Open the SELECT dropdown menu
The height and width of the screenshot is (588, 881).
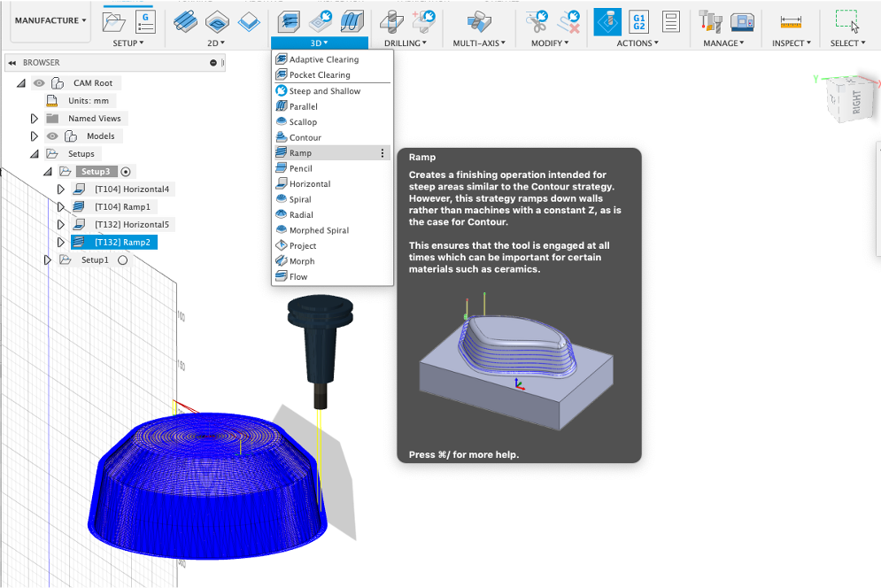[x=848, y=43]
